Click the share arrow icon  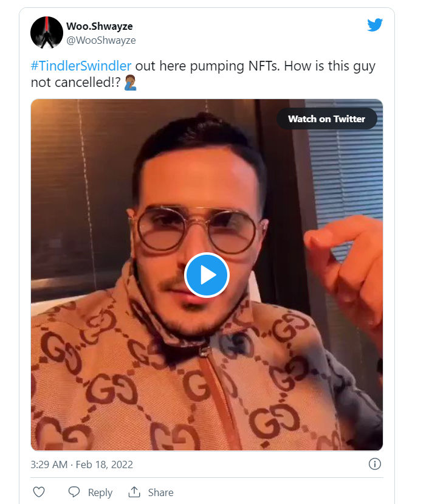[x=134, y=491]
